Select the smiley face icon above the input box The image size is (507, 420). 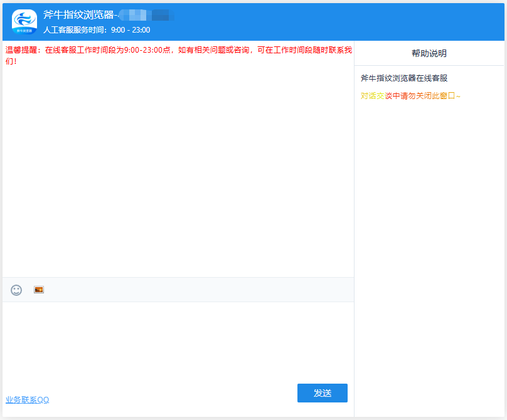(x=15, y=290)
